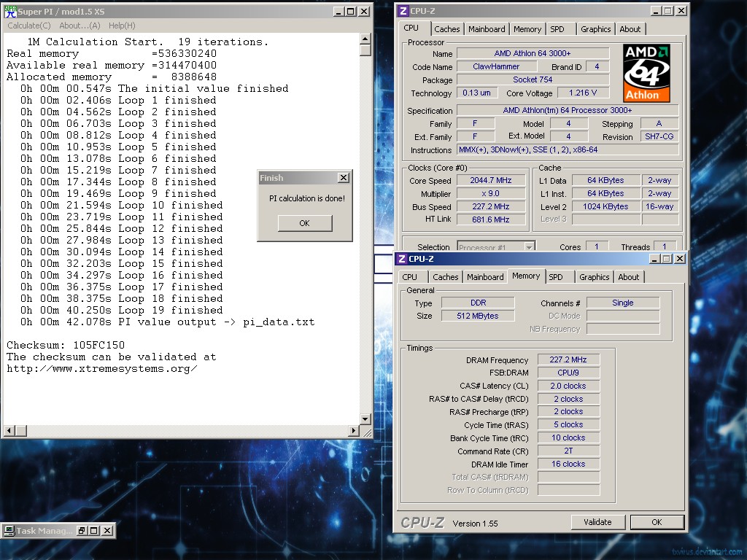Viewport: 747px width, 560px height.
Task: Open the About menu in Super PI
Action: click(x=80, y=26)
